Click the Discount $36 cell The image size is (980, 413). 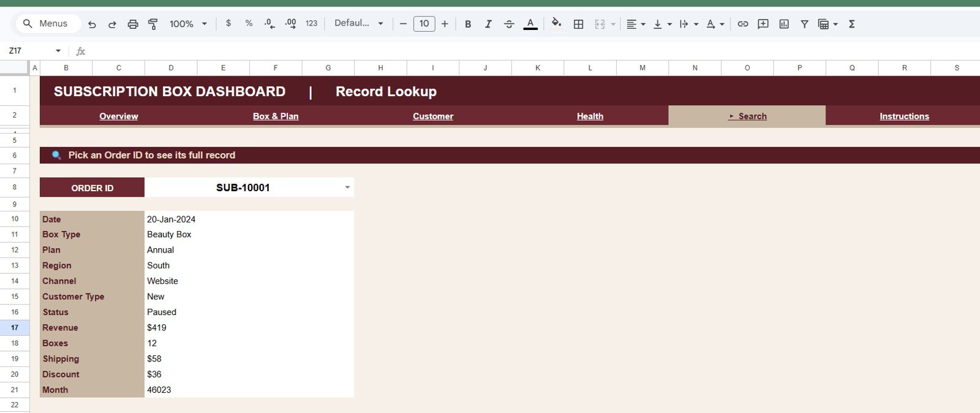pyautogui.click(x=249, y=374)
